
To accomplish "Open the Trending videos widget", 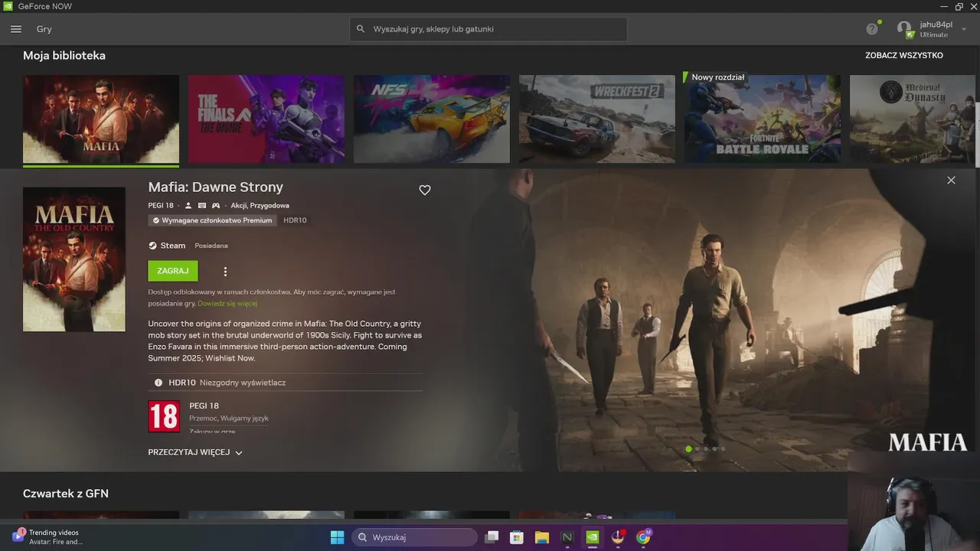I will (x=47, y=537).
